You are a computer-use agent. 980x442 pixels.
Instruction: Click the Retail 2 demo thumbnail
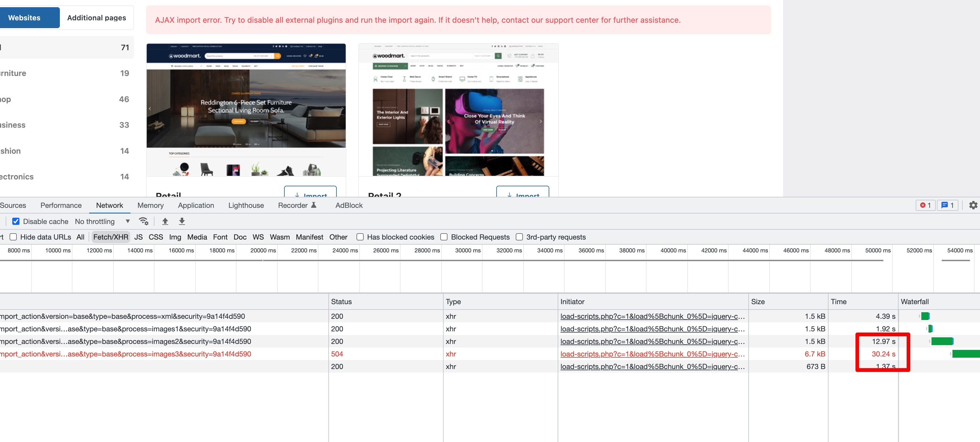(x=458, y=110)
